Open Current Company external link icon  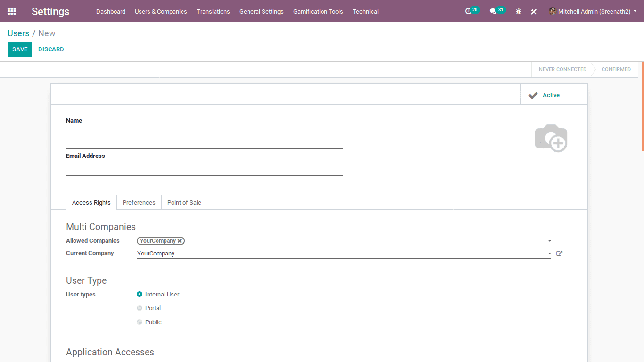pos(559,253)
